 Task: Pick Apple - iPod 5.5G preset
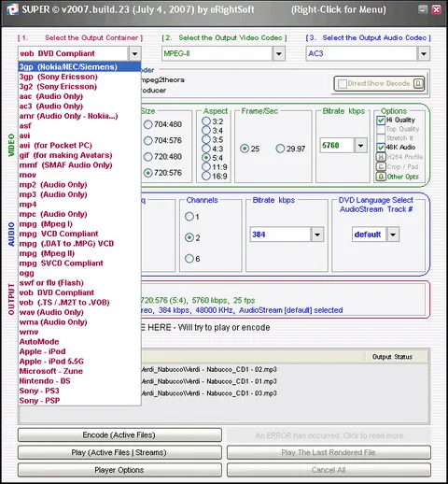[79, 362]
